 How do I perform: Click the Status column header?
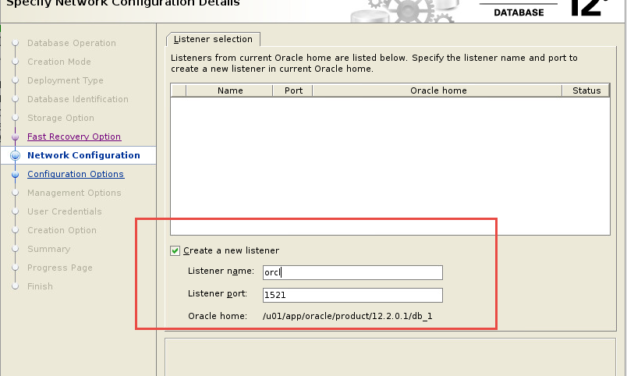coord(586,91)
